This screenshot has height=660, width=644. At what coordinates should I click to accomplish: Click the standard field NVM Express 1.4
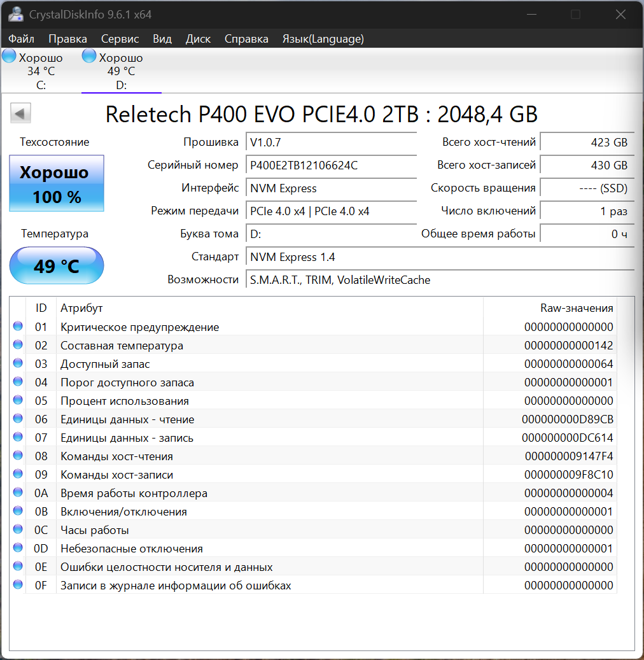440,256
